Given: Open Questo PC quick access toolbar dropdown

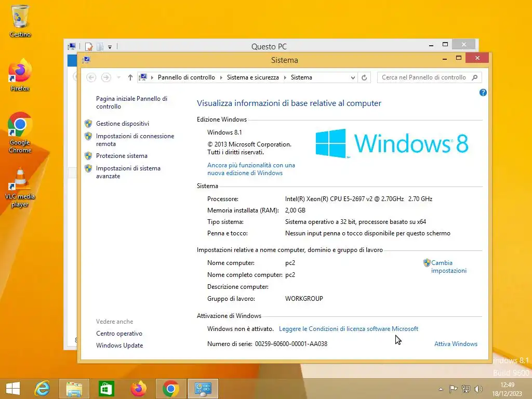Looking at the screenshot, I should (x=110, y=47).
